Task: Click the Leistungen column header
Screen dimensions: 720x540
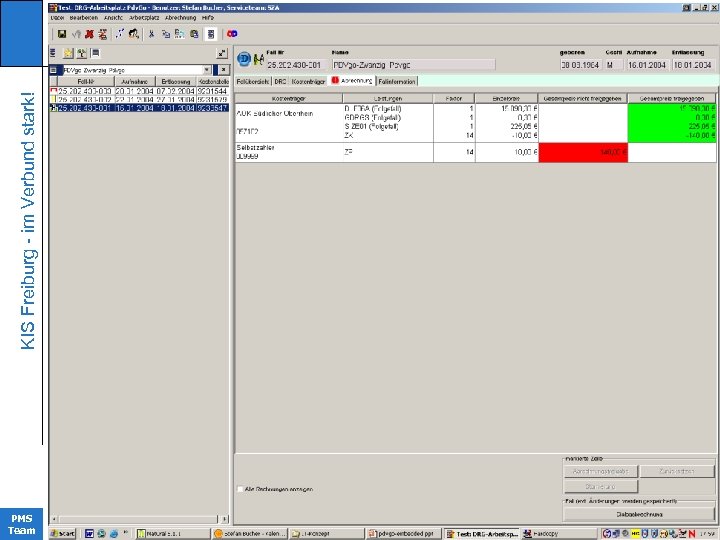Action: coord(388,98)
